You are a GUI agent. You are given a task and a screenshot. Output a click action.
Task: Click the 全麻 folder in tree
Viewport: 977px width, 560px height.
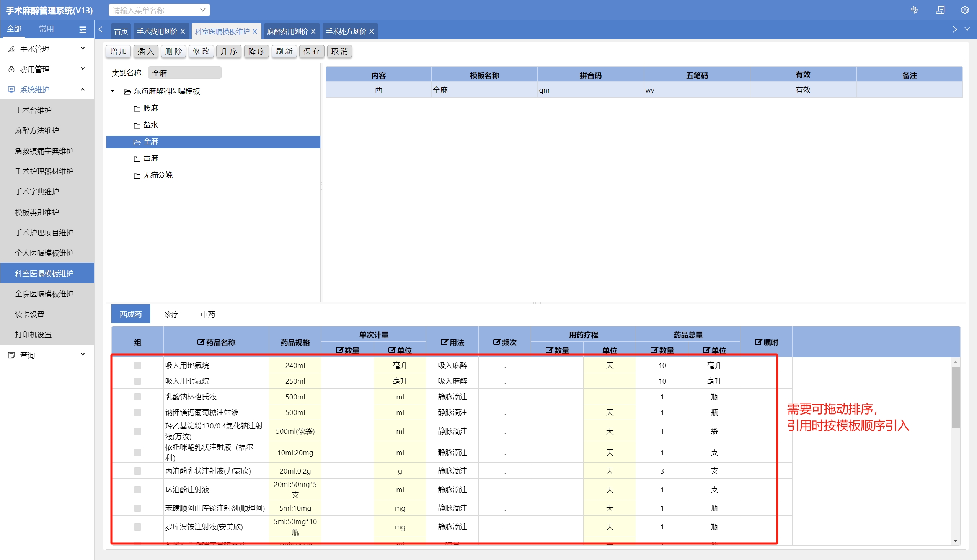pyautogui.click(x=150, y=142)
